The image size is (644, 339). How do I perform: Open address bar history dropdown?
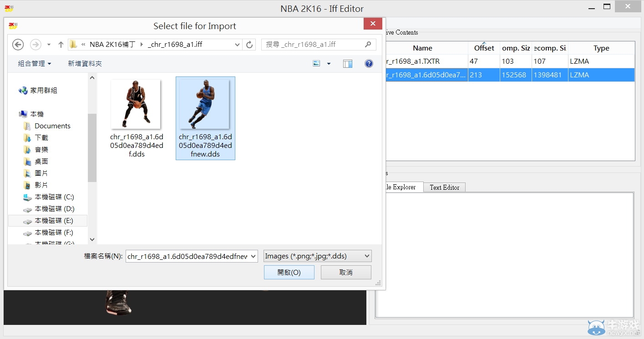coord(237,45)
